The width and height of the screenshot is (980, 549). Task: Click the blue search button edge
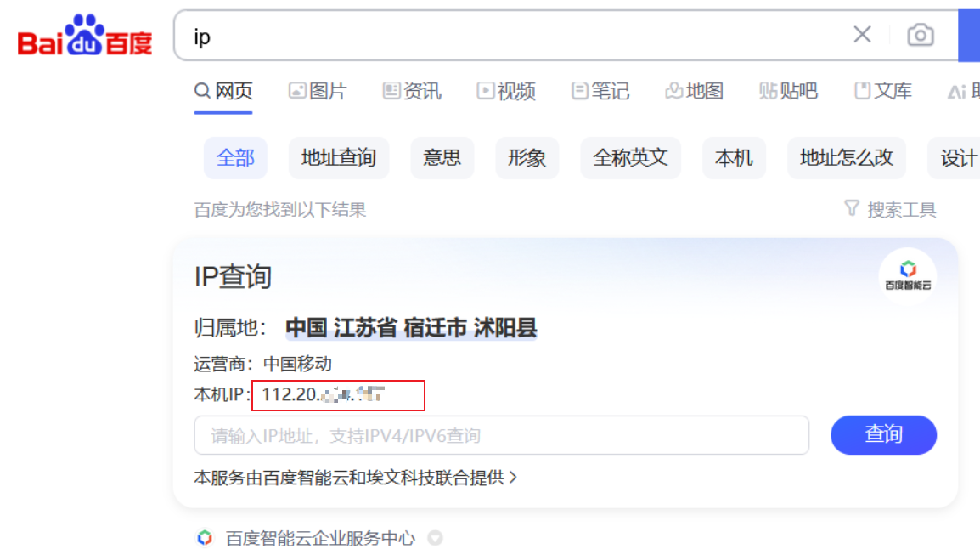(969, 36)
